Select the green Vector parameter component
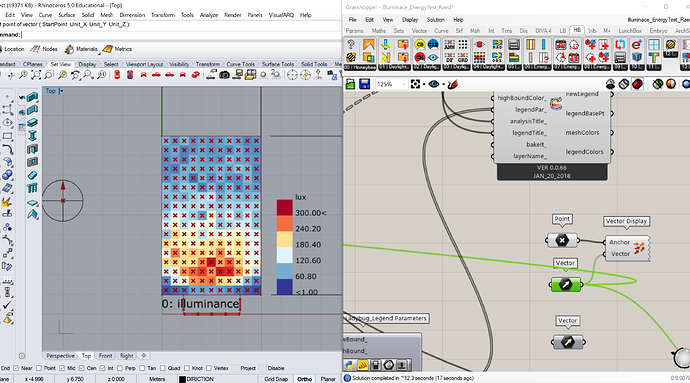Viewport: 690px width, 383px height. click(x=565, y=285)
